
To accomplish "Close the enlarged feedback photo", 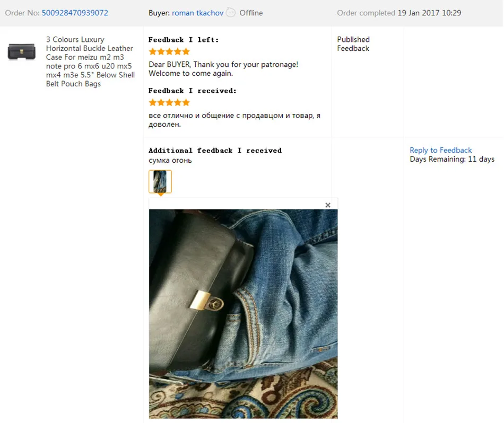I will [x=328, y=205].
